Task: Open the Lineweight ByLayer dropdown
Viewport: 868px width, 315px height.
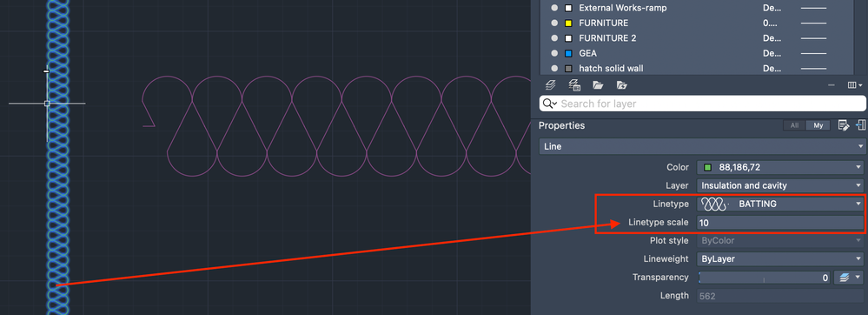Action: tap(780, 259)
